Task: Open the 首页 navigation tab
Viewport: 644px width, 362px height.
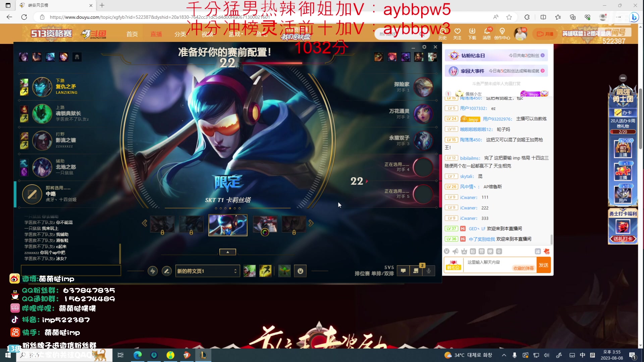Action: point(132,34)
